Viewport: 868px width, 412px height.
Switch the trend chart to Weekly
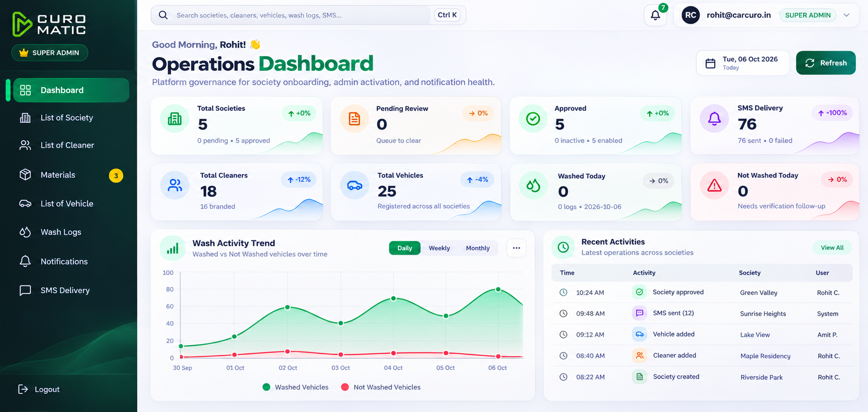point(439,248)
